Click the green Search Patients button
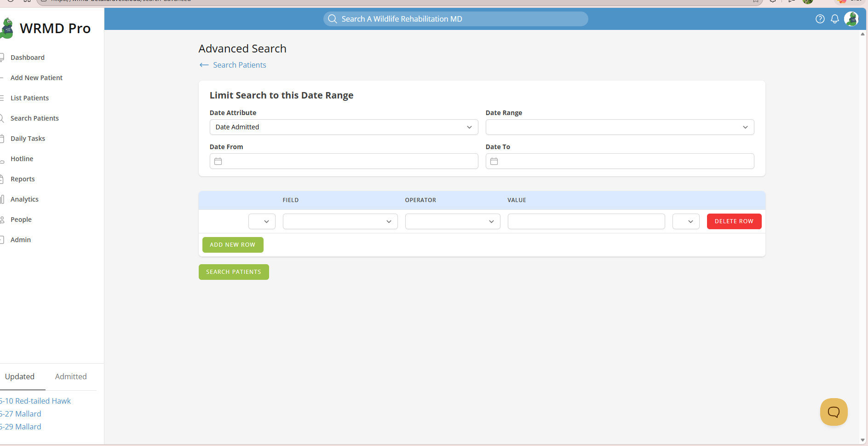This screenshot has height=446, width=868. 234,272
